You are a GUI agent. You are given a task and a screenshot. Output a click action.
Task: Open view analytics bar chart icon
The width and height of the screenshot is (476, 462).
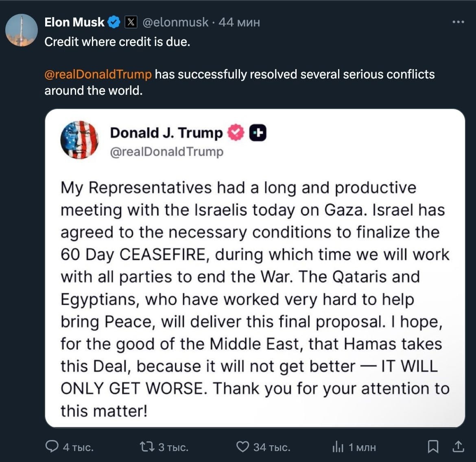click(x=338, y=447)
